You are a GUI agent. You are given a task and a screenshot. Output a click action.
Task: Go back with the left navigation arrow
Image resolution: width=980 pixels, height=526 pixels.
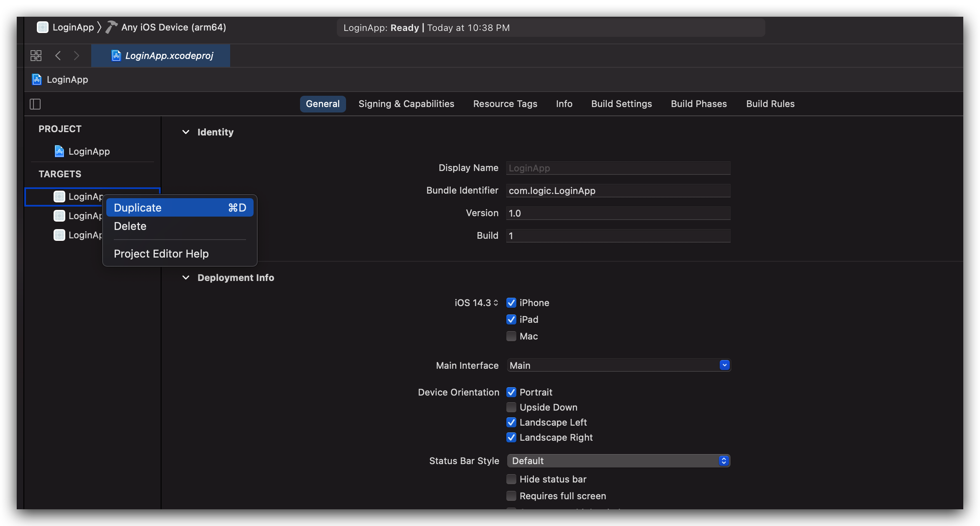[58, 56]
